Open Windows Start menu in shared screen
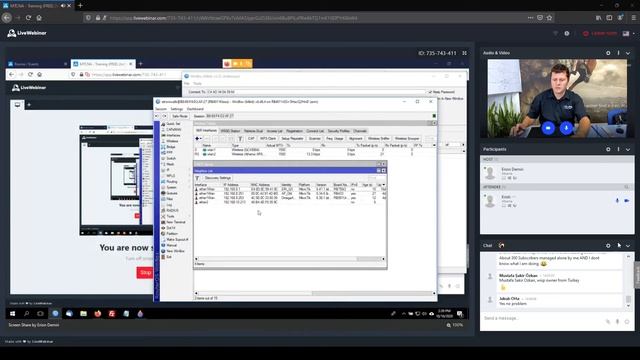 click(13, 313)
